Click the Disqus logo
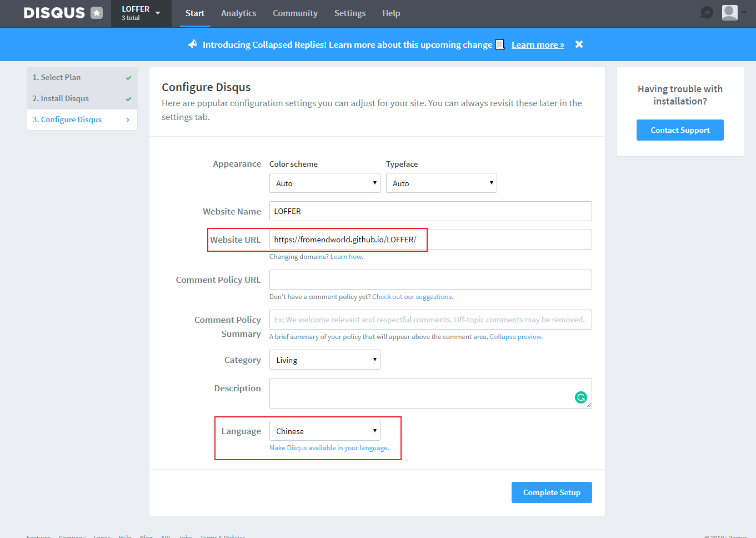 click(54, 13)
